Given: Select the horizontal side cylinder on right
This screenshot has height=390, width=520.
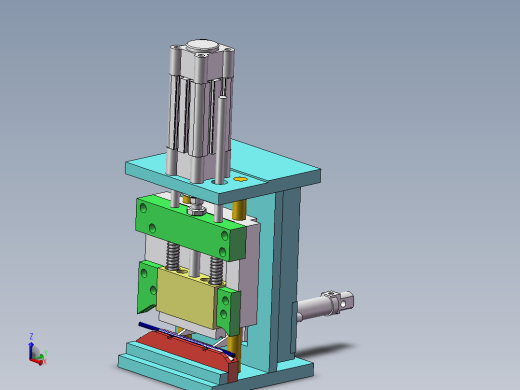Looking at the screenshot, I should 325,305.
